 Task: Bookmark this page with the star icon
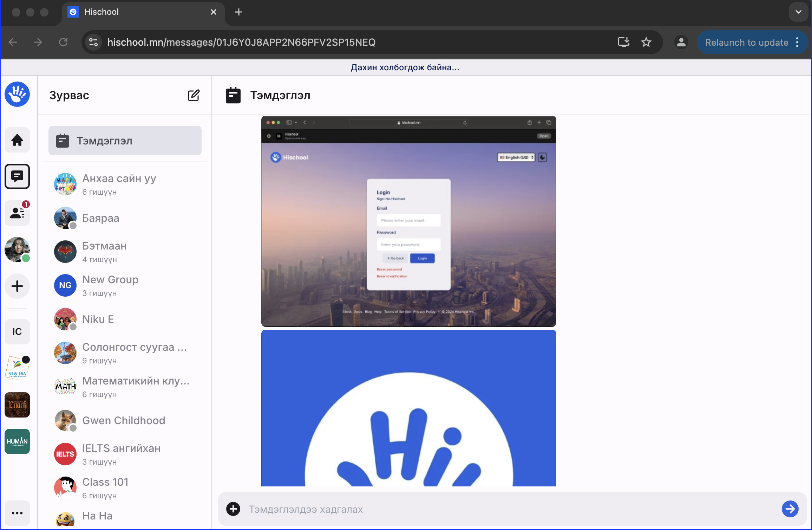pos(646,42)
